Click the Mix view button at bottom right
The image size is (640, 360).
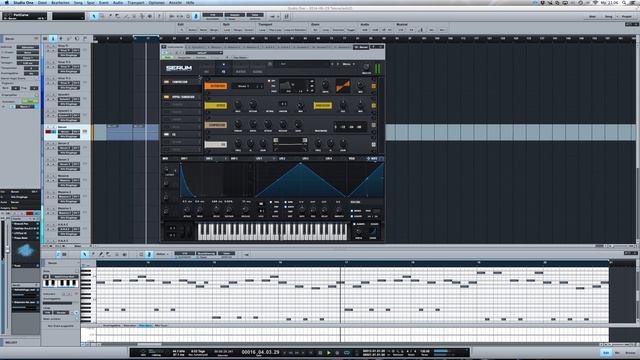[x=618, y=353]
